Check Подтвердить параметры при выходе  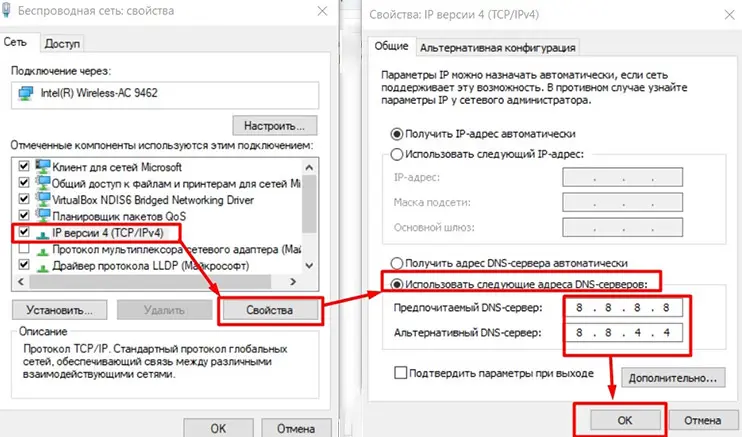[x=400, y=373]
